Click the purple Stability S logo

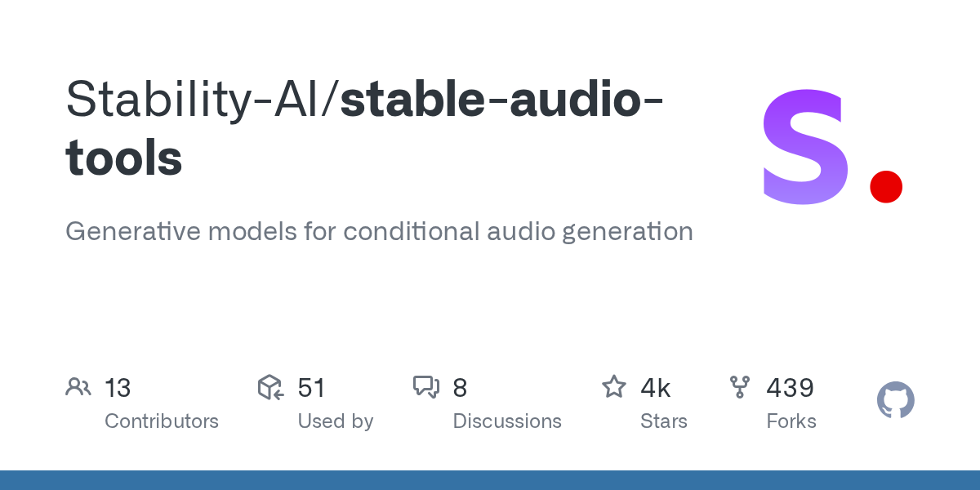pos(805,147)
